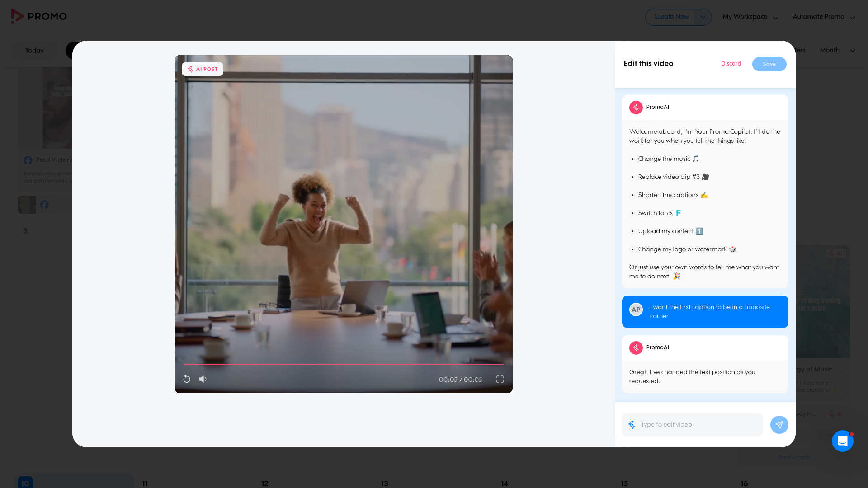Click the sparkle icon in the edit input

(632, 425)
